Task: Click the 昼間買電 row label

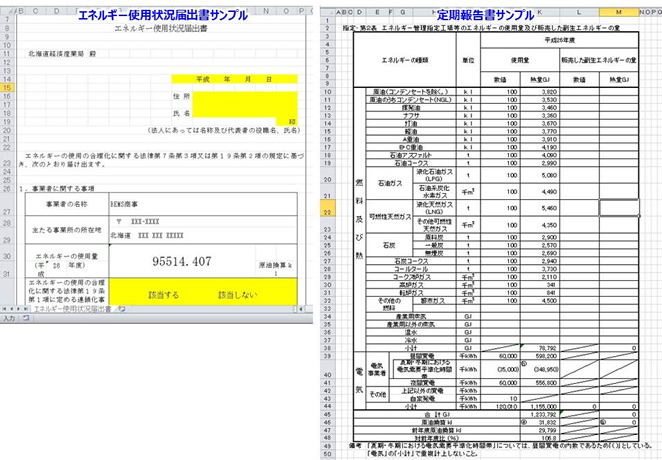Action: click(x=422, y=356)
